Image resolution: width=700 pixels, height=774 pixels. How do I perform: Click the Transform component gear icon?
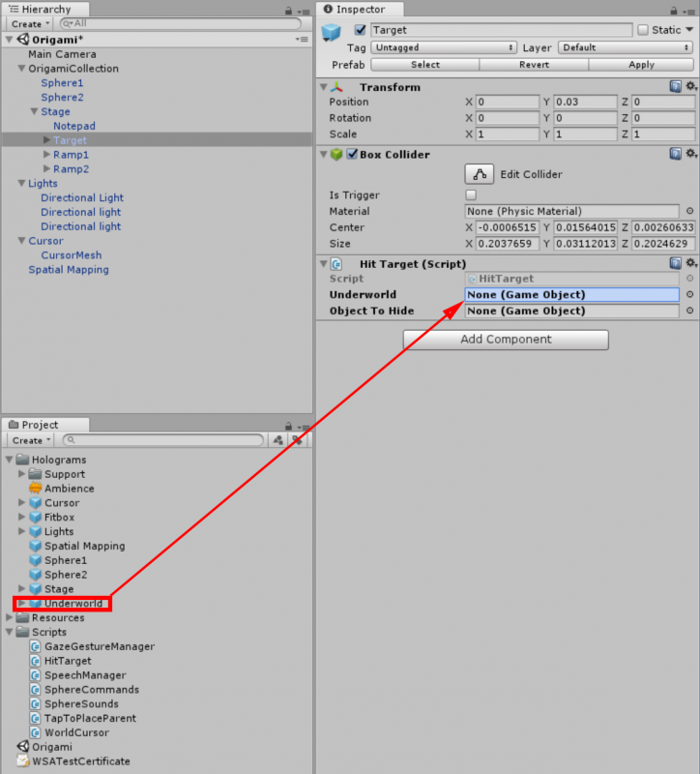(x=690, y=87)
